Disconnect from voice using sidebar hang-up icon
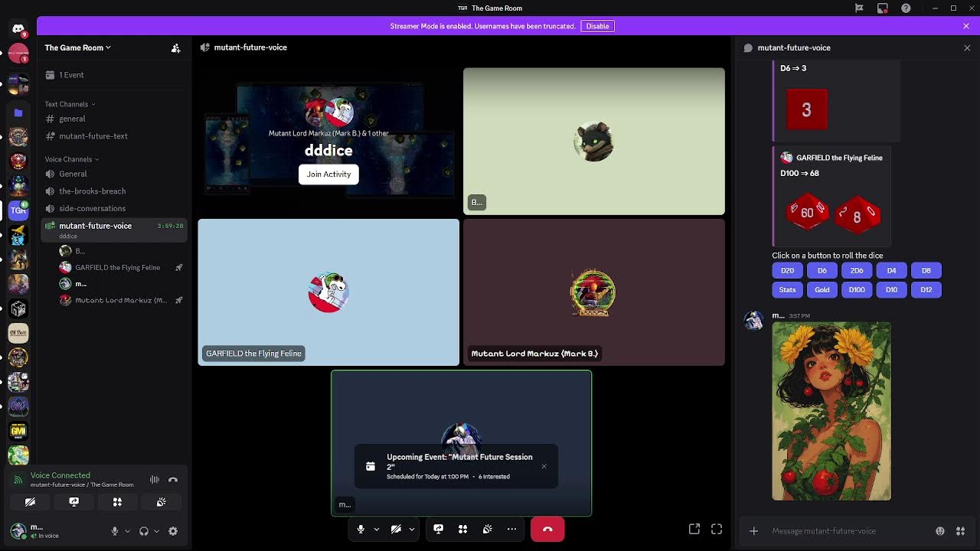Viewport: 980px width, 551px height. 173,480
